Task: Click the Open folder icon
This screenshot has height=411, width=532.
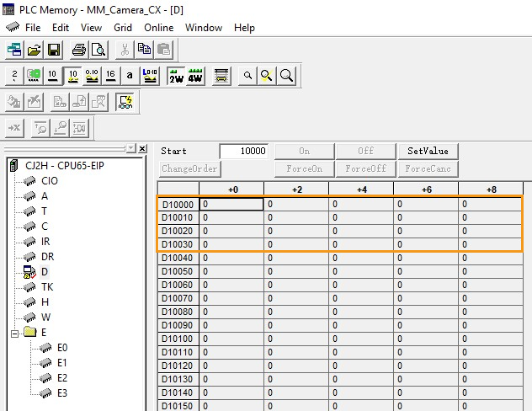Action: (x=35, y=51)
